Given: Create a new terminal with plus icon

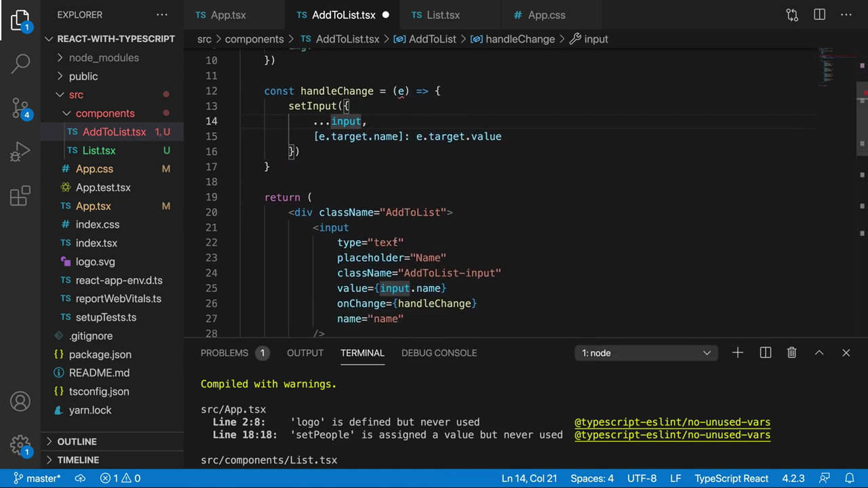Looking at the screenshot, I should [738, 352].
